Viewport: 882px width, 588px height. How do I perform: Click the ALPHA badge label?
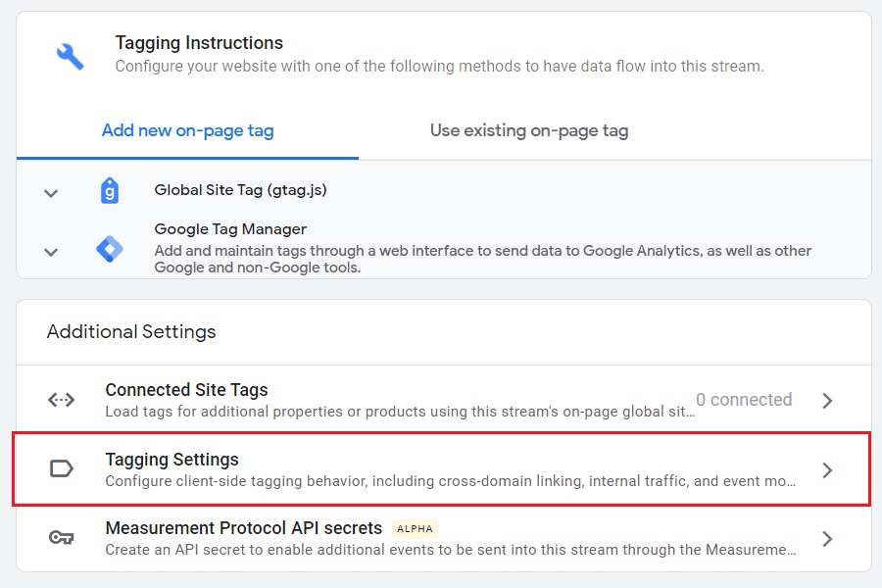tap(416, 529)
